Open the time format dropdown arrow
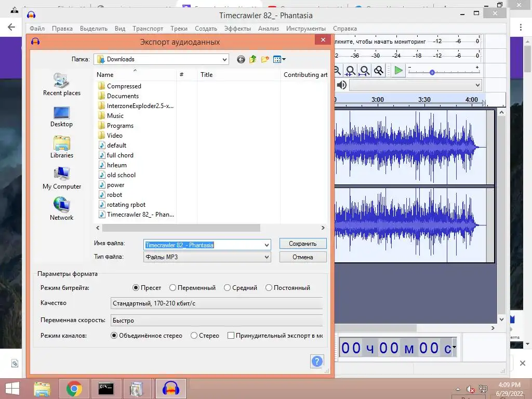532x399 pixels. (x=454, y=347)
